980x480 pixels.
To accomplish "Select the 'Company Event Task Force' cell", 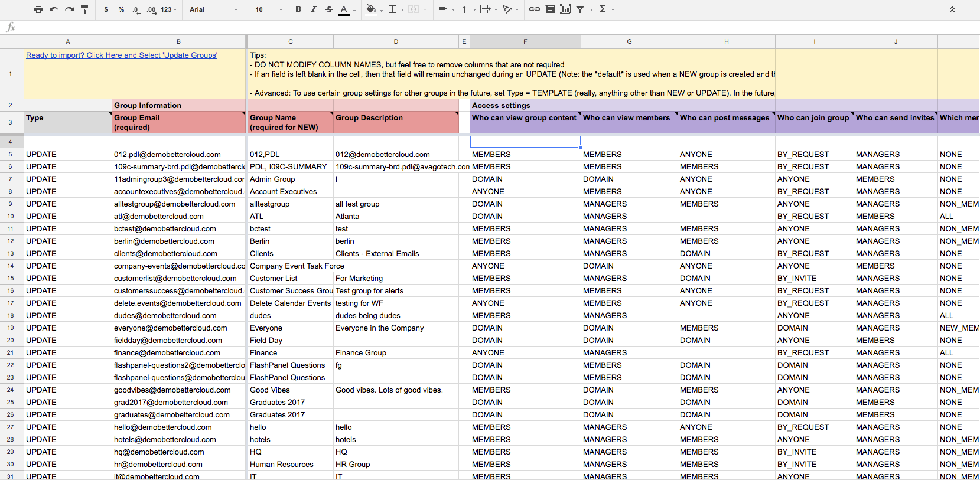I will 290,266.
